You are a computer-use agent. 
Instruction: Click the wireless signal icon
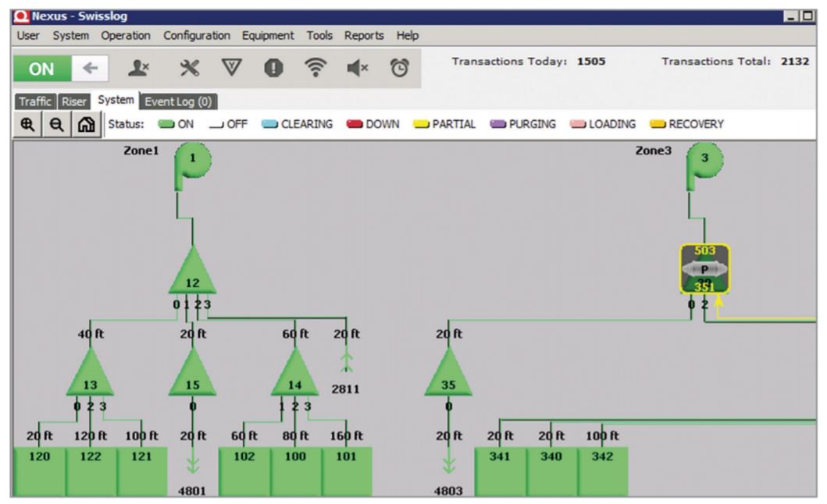[315, 69]
